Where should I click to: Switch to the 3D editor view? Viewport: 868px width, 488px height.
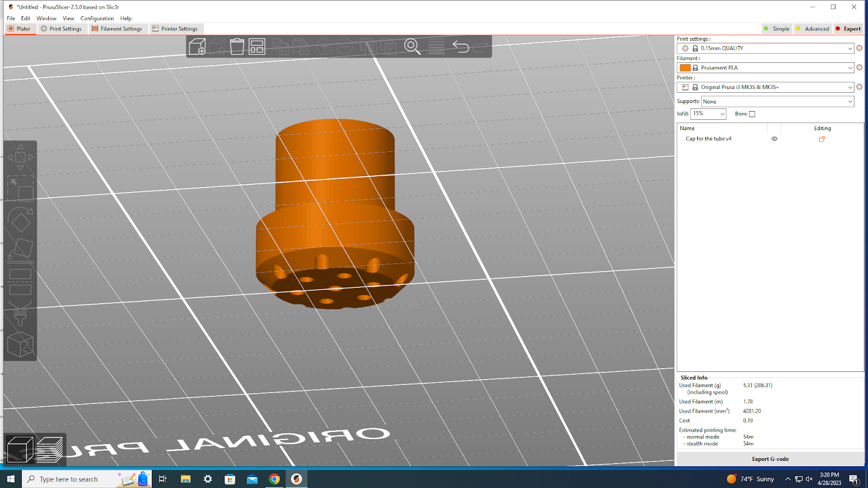[x=20, y=450]
